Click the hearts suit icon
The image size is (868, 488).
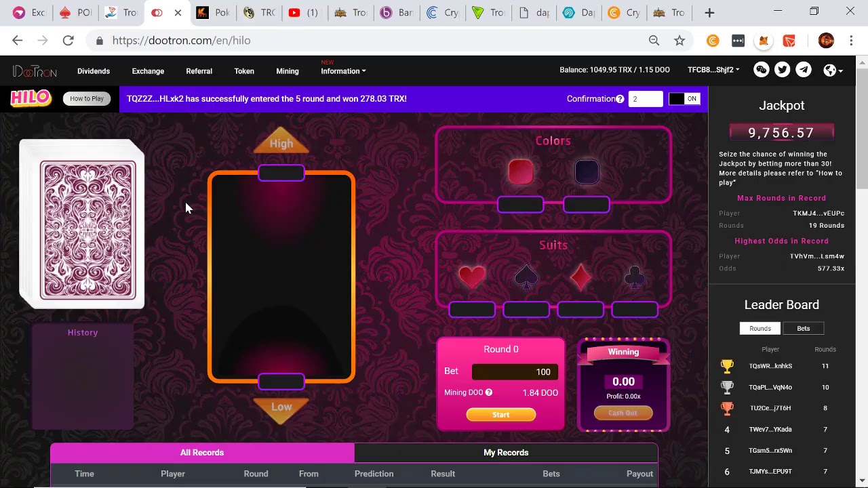(472, 277)
